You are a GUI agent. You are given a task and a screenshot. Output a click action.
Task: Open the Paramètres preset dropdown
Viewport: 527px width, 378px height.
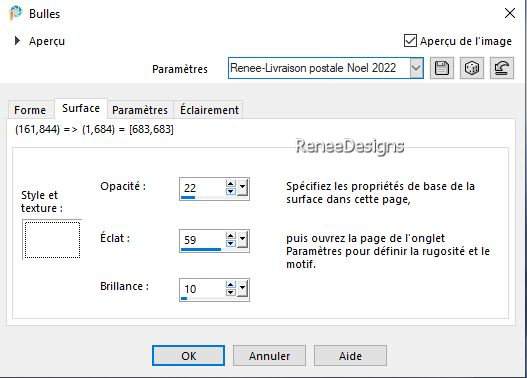pyautogui.click(x=416, y=68)
